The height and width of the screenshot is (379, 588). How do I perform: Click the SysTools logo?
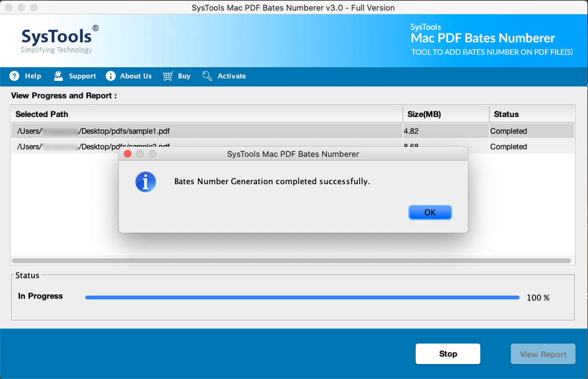point(59,39)
